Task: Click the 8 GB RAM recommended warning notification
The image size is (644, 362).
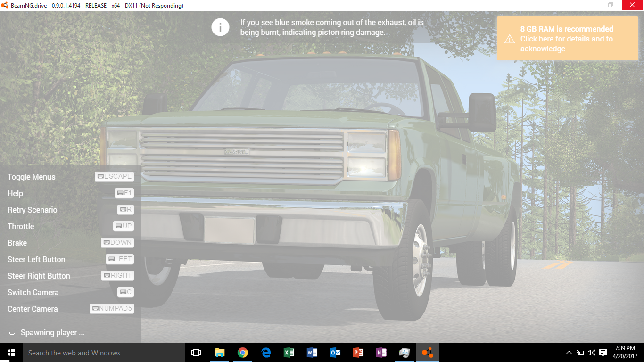Action: pos(567,39)
